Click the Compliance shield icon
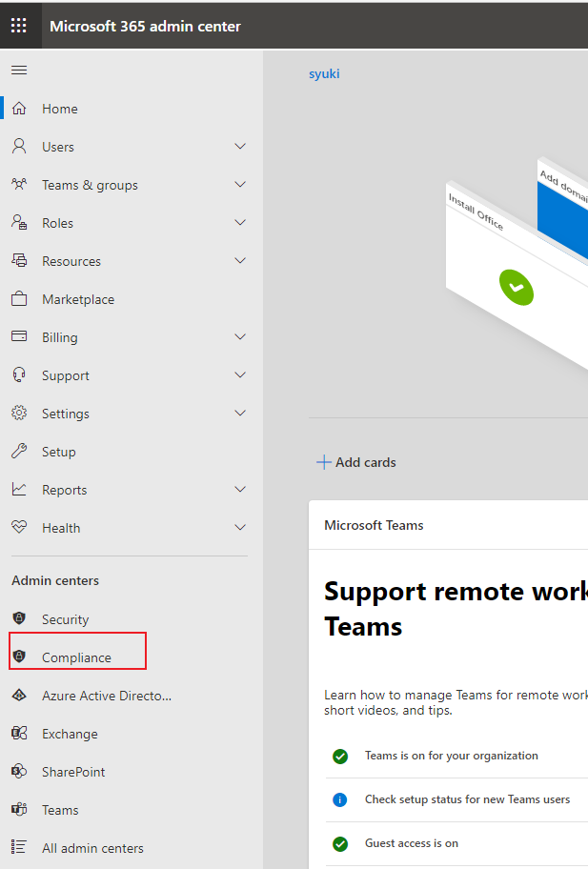Viewport: 588px width, 869px height. click(x=19, y=657)
